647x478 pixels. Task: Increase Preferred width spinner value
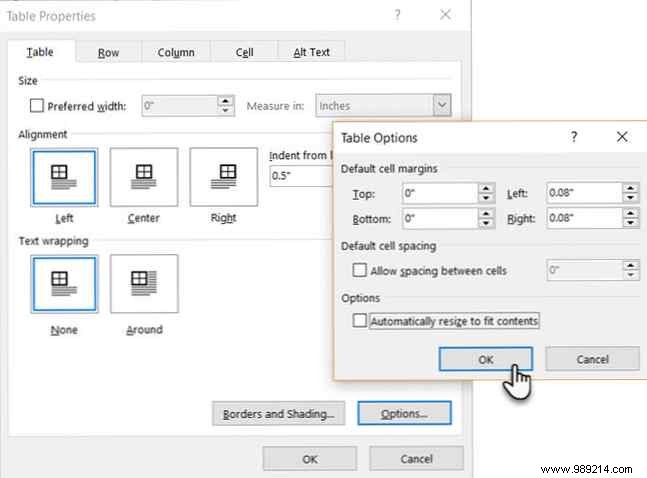coord(225,101)
